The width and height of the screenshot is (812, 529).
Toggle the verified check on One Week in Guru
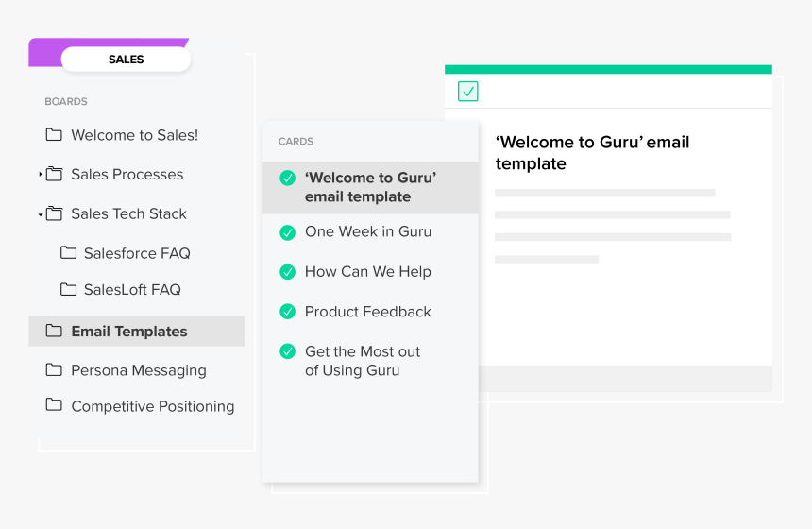point(288,231)
